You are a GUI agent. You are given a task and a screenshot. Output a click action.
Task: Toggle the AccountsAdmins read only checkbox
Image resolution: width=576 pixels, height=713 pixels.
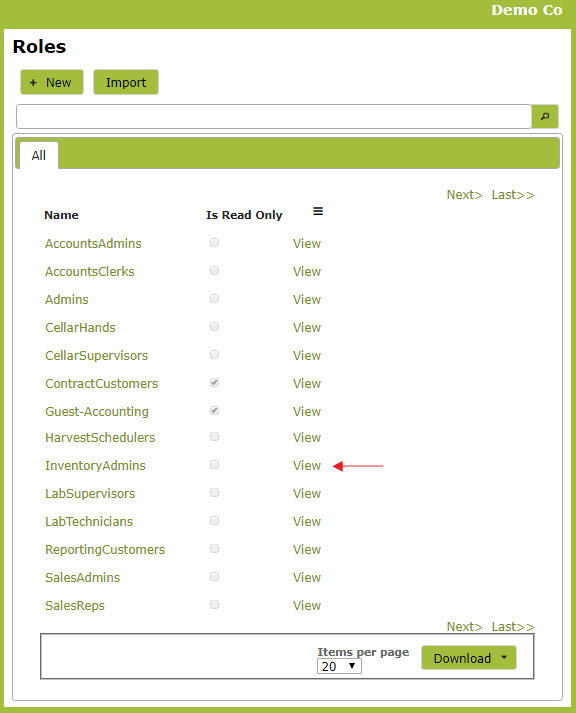pos(215,242)
